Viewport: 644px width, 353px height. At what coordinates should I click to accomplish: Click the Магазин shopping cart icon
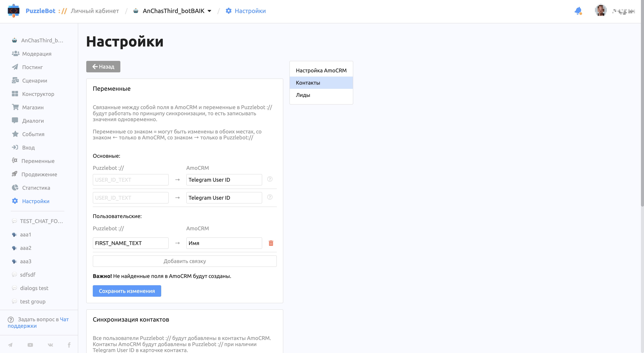[x=15, y=107]
